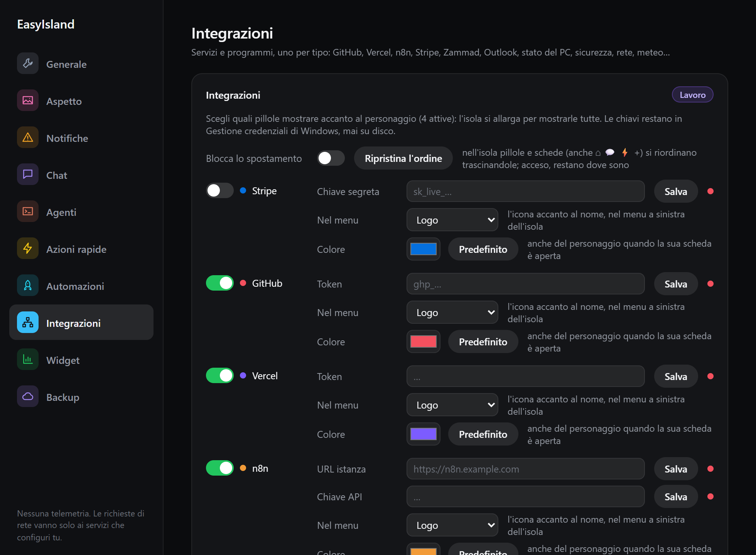Reset GitHub color with Predefinito

pos(483,341)
